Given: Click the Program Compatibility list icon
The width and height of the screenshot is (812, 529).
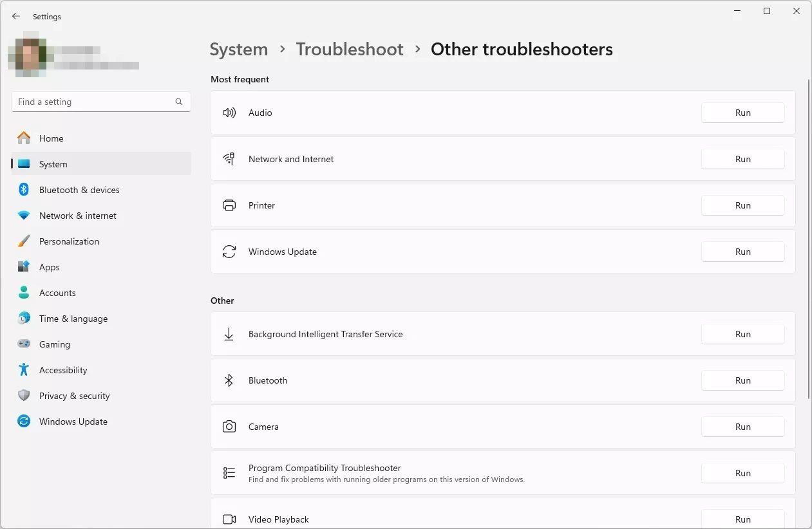Looking at the screenshot, I should (229, 473).
